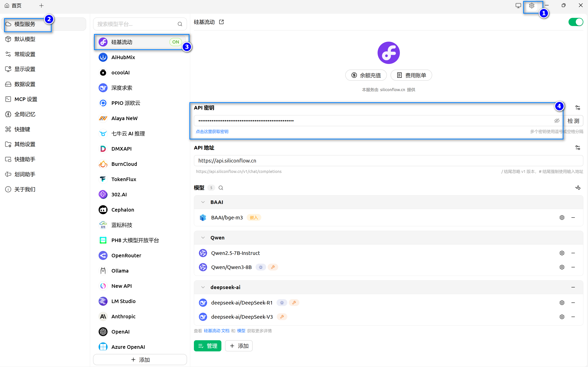The height and width of the screenshot is (367, 588).
Task: Open API 地址 settings sliders icon
Action: click(x=578, y=148)
